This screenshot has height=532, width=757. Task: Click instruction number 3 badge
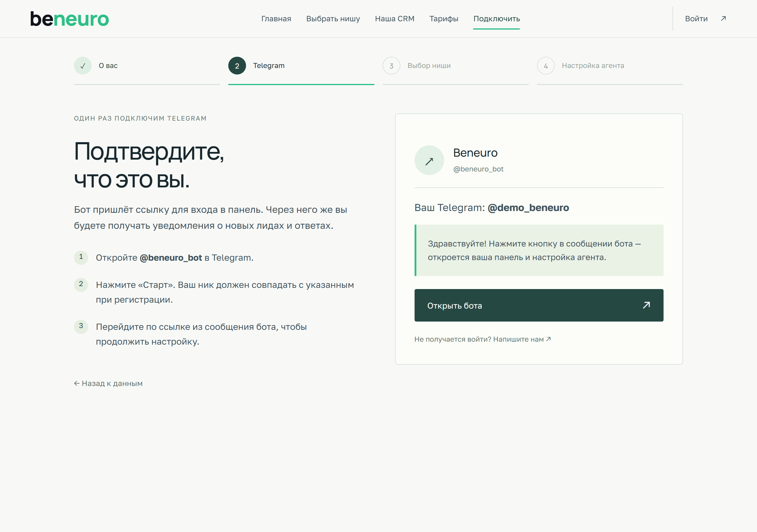pos(81,327)
